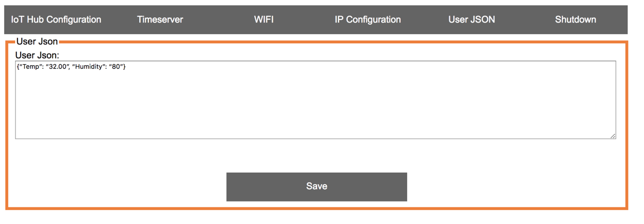Place cursor on the "Humidity" key
This screenshot has height=224, width=644.
tap(88, 66)
